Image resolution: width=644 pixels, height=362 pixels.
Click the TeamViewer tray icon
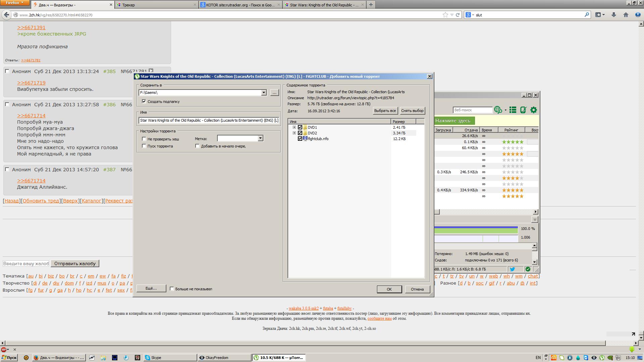click(586, 358)
